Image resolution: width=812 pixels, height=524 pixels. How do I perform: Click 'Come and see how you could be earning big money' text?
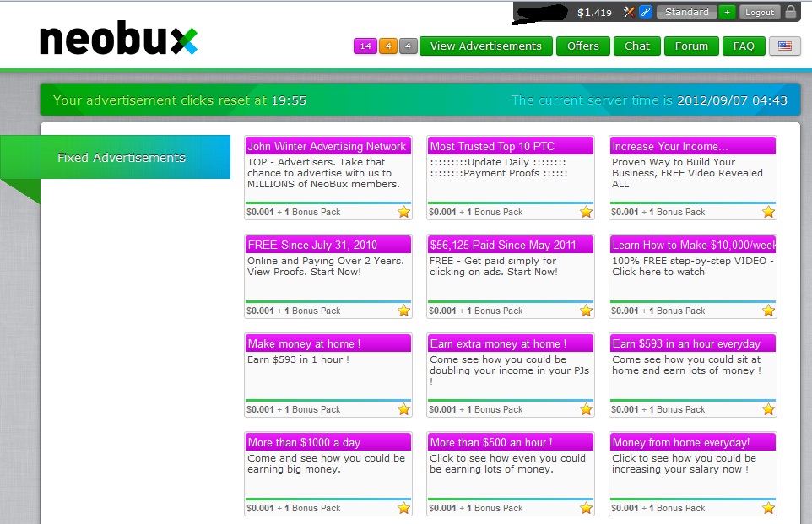pos(327,464)
